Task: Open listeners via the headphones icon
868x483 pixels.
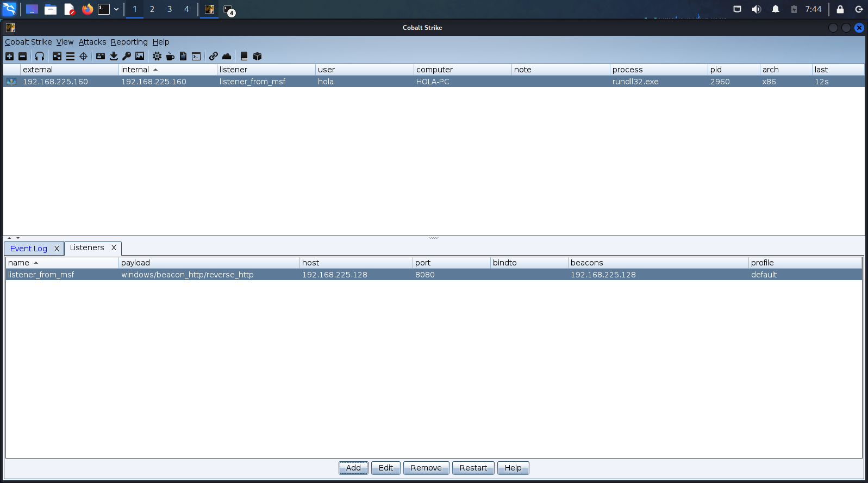Action: [40, 56]
